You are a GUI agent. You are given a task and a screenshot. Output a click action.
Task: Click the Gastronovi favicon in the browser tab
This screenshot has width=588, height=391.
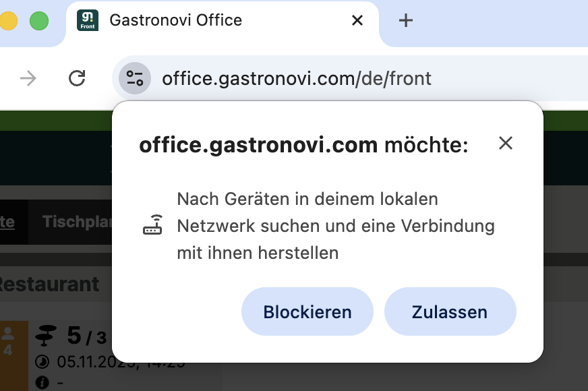coord(88,20)
